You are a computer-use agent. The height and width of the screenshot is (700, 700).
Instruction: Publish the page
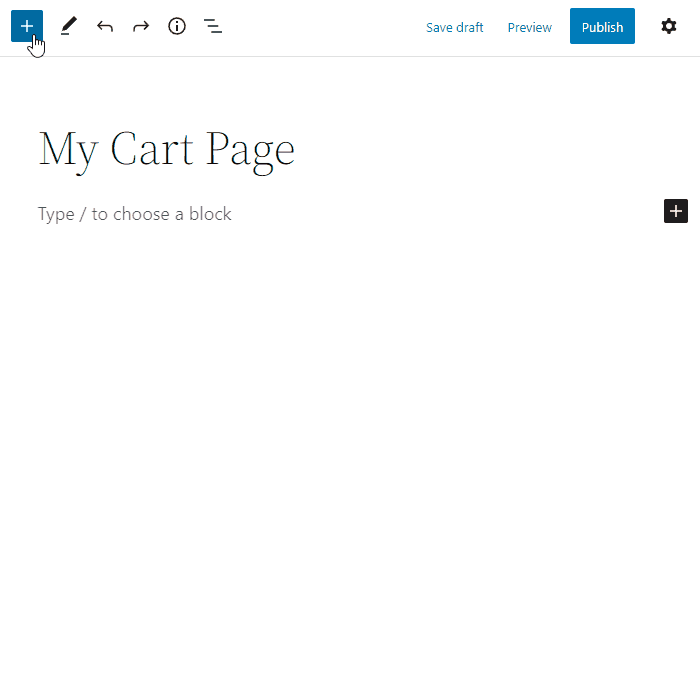coord(602,26)
